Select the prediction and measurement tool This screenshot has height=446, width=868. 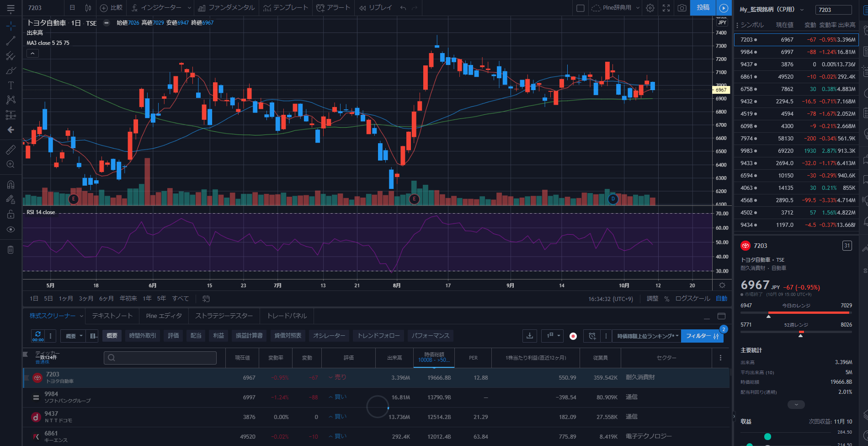[11, 115]
